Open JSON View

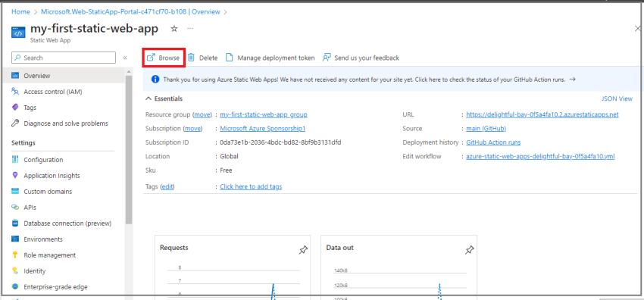pos(617,98)
